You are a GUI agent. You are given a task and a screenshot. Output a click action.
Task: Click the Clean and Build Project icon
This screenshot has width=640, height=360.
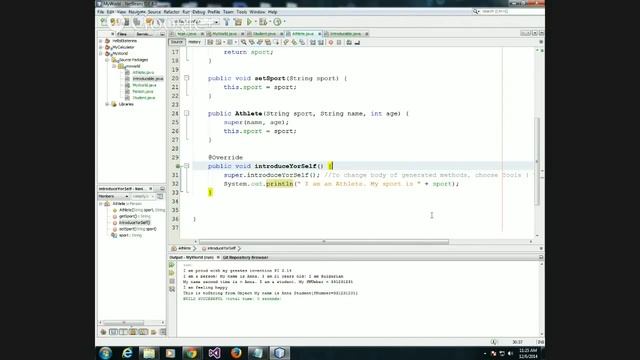[x=238, y=22]
